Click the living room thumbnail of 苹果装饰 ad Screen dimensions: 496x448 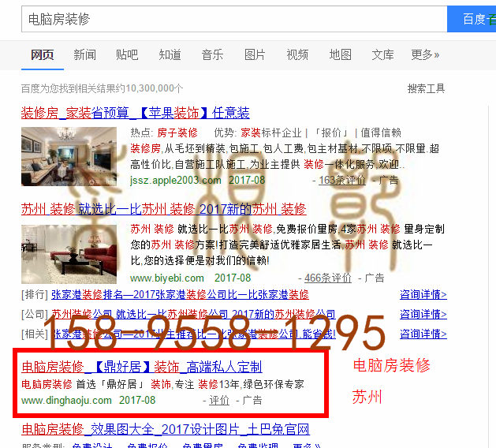(69, 156)
